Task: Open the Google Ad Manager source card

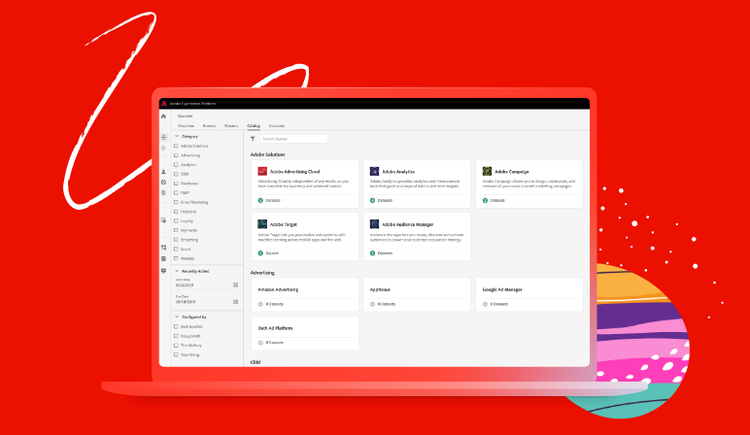Action: click(x=529, y=295)
